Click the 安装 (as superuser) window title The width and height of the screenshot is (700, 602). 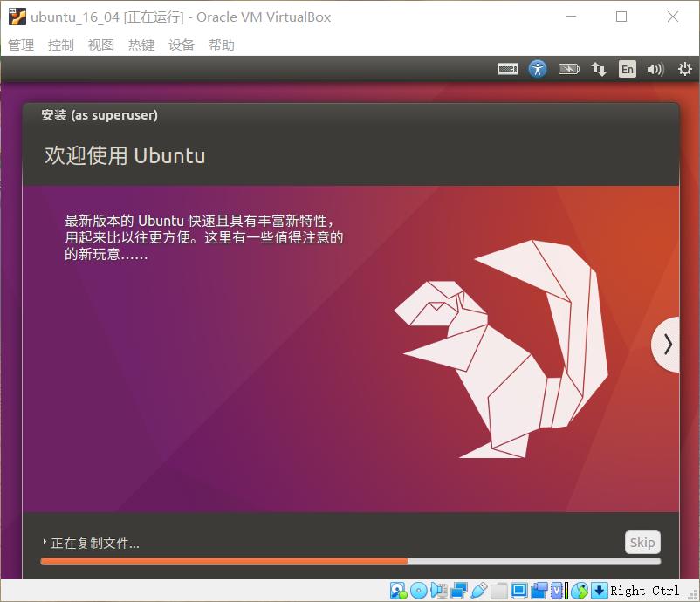(100, 115)
